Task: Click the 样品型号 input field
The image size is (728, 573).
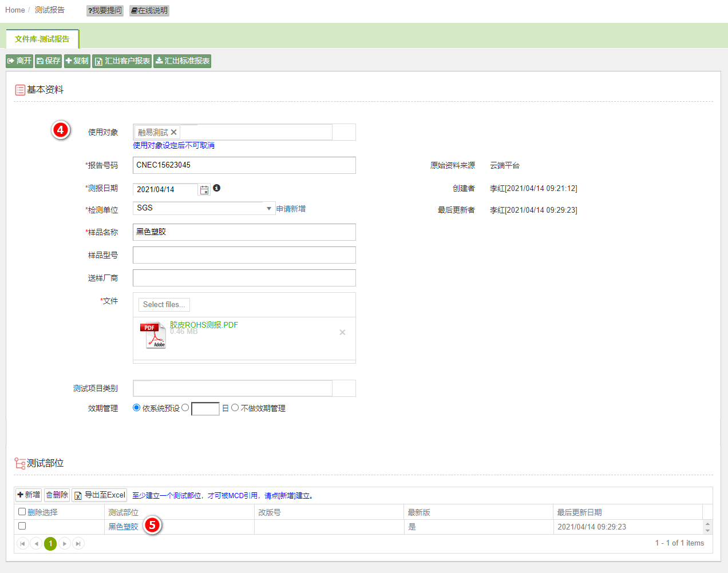Action: click(244, 255)
